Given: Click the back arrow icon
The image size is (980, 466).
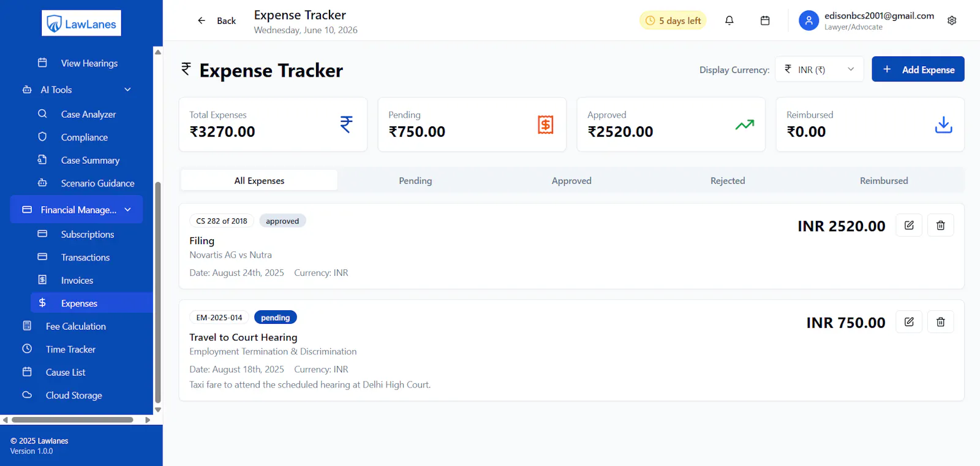Looking at the screenshot, I should coord(202,20).
